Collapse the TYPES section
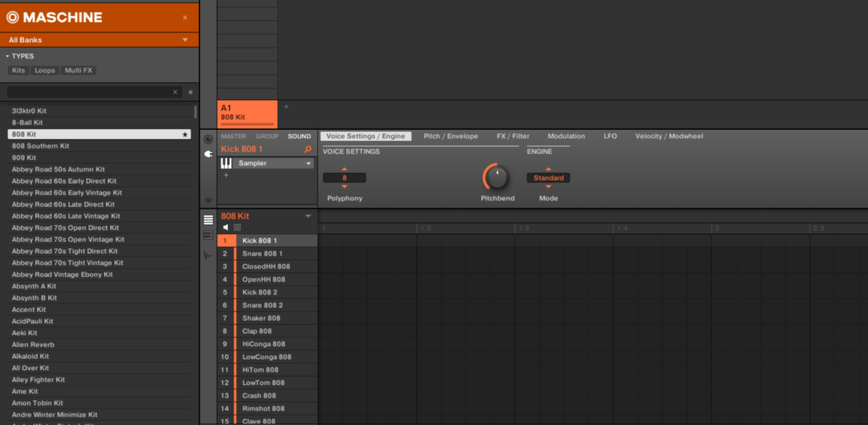This screenshot has width=868, height=425. point(8,56)
